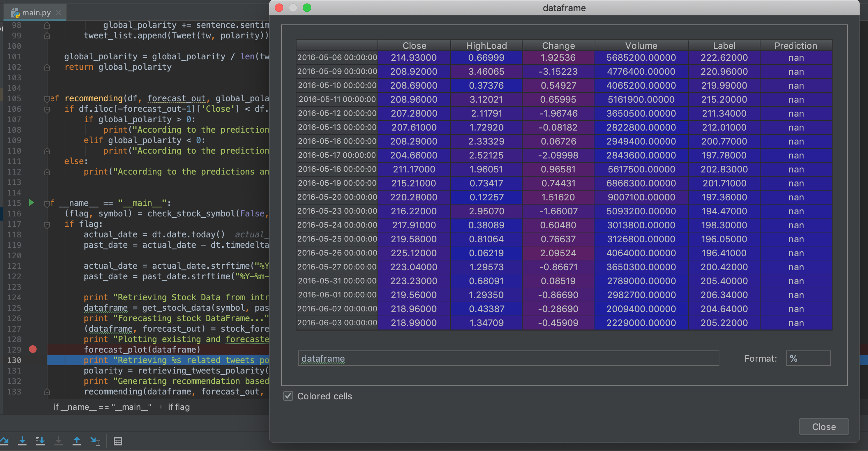The image size is (868, 451).
Task: Click the Run to Cursor icon
Action: click(x=95, y=441)
